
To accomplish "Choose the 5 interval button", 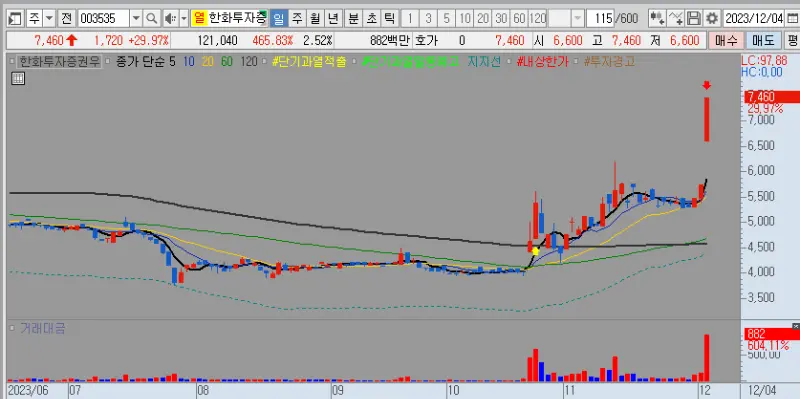I will (446, 19).
